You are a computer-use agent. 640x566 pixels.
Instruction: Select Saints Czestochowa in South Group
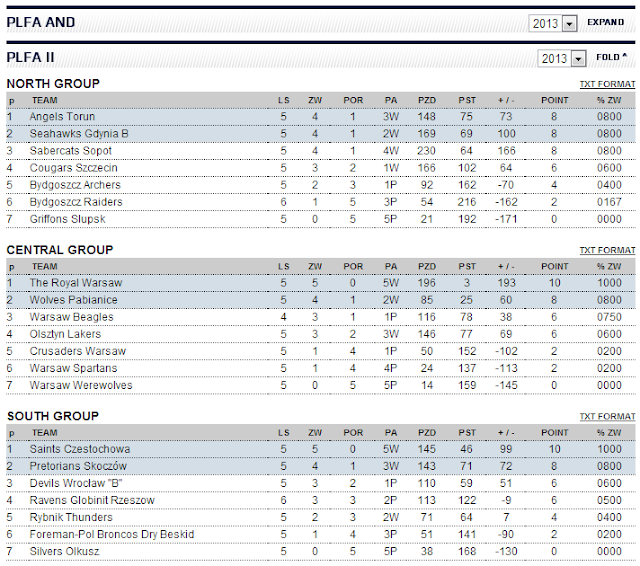pos(76,449)
